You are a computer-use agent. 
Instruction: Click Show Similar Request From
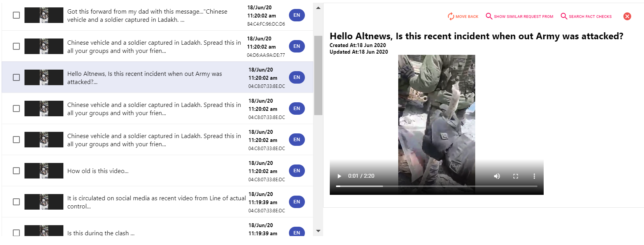(523, 17)
